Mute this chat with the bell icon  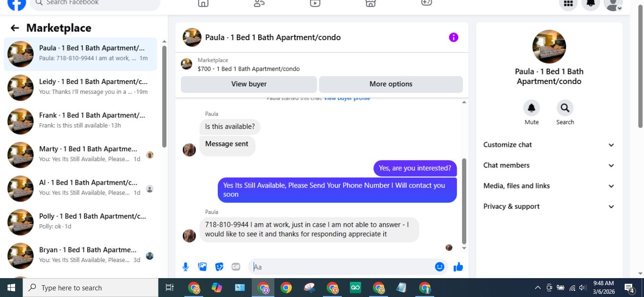click(531, 108)
